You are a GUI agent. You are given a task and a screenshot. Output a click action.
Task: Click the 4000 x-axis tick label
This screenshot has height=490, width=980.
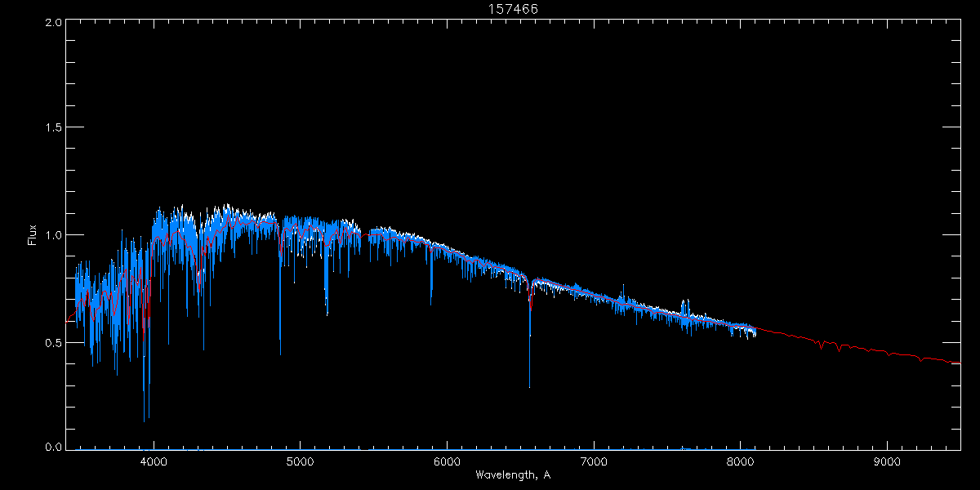pos(154,461)
